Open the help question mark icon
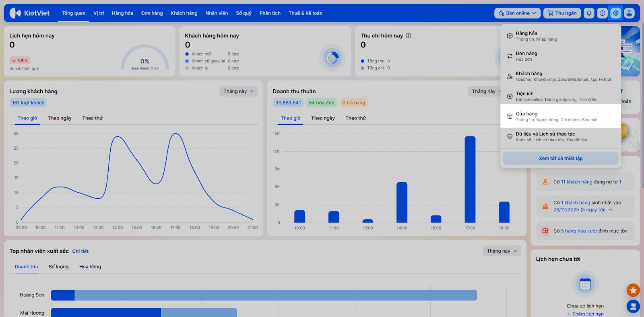Image resolution: width=644 pixels, height=317 pixels. tap(602, 13)
